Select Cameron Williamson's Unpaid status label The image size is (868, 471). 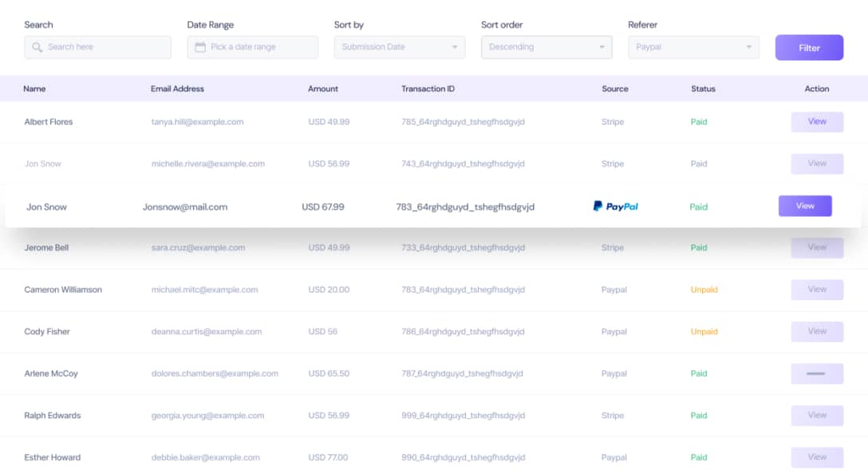(704, 290)
